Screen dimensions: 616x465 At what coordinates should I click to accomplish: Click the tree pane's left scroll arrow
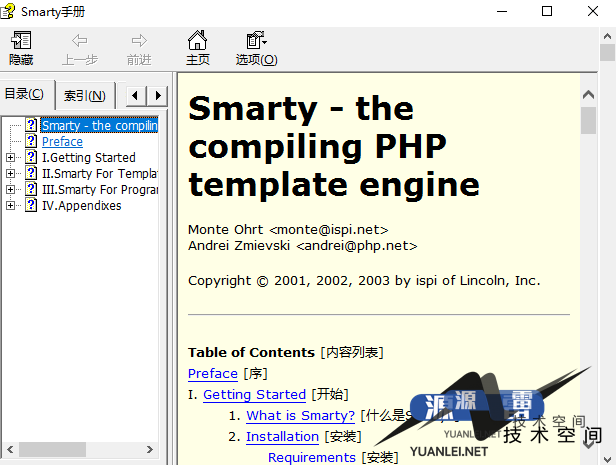point(10,449)
